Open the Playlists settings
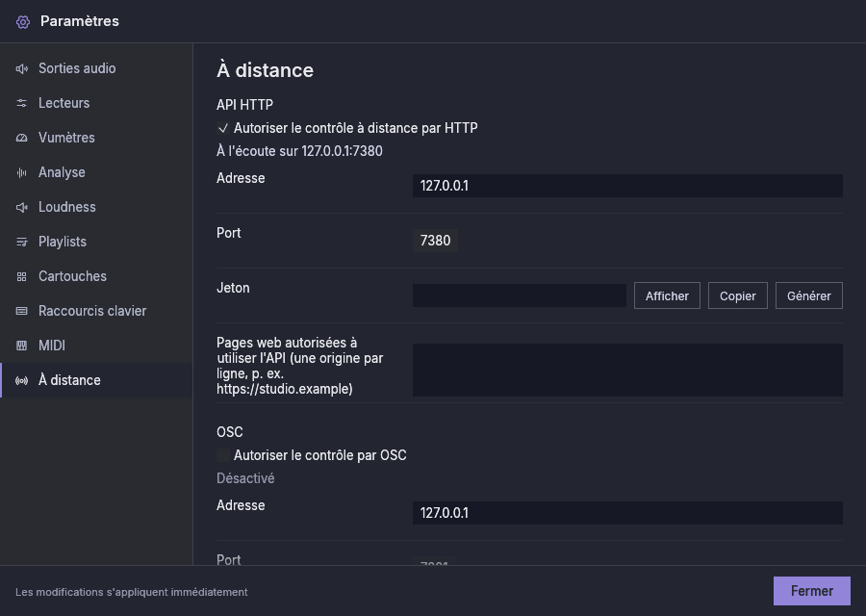 (x=96, y=242)
